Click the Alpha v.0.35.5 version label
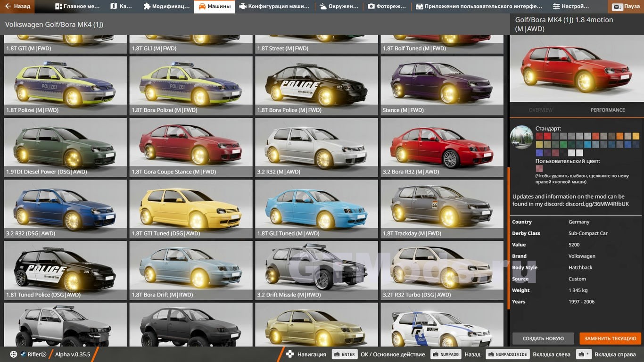This screenshot has height=362, width=644. point(73,354)
